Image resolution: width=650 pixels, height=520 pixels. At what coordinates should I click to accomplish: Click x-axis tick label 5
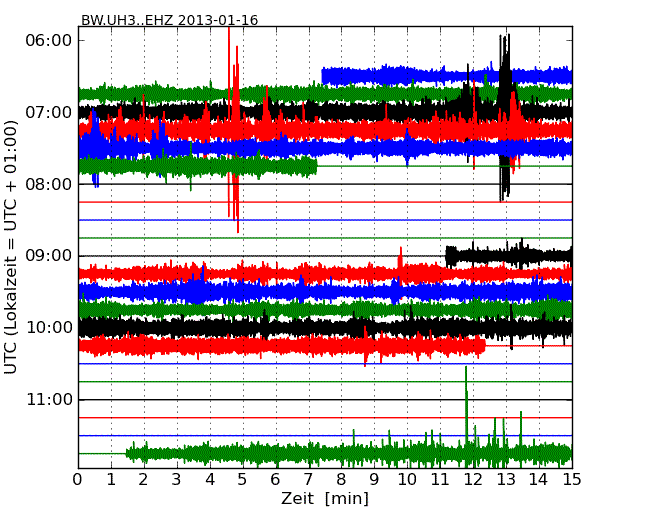click(243, 480)
